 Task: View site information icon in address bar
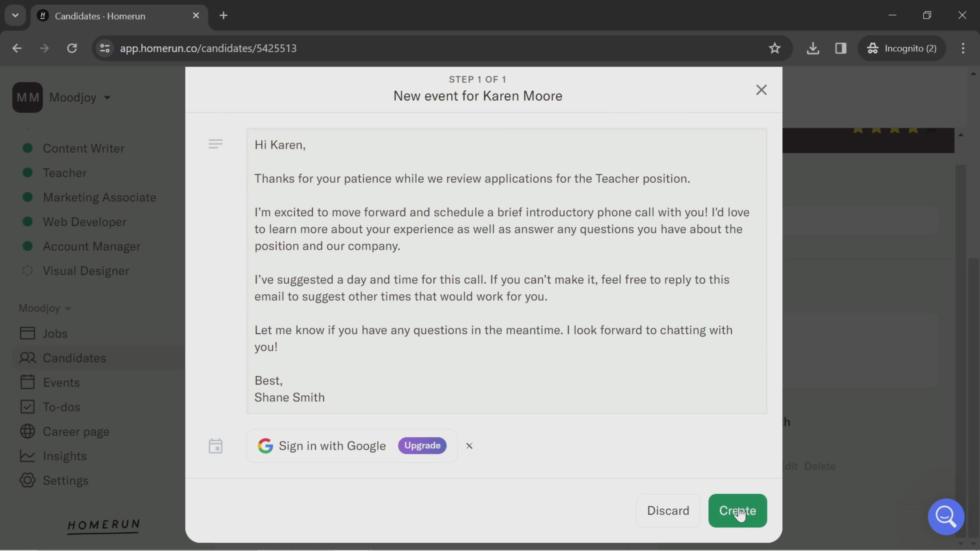tap(105, 48)
